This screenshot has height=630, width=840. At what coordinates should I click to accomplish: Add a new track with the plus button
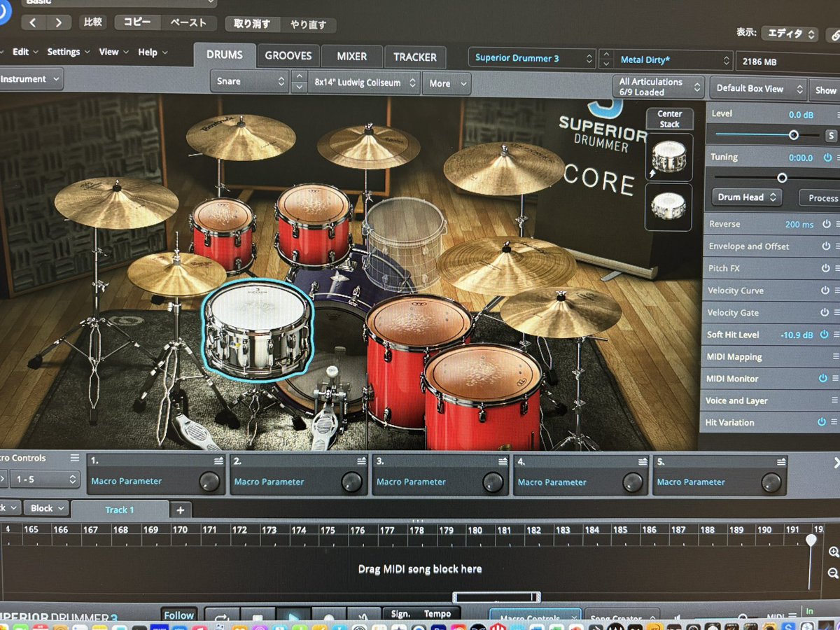coord(180,510)
